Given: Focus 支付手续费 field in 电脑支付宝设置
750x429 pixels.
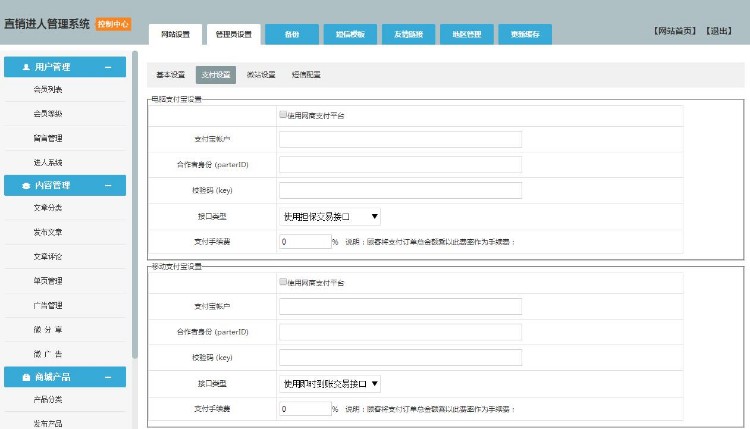Looking at the screenshot, I should [305, 242].
